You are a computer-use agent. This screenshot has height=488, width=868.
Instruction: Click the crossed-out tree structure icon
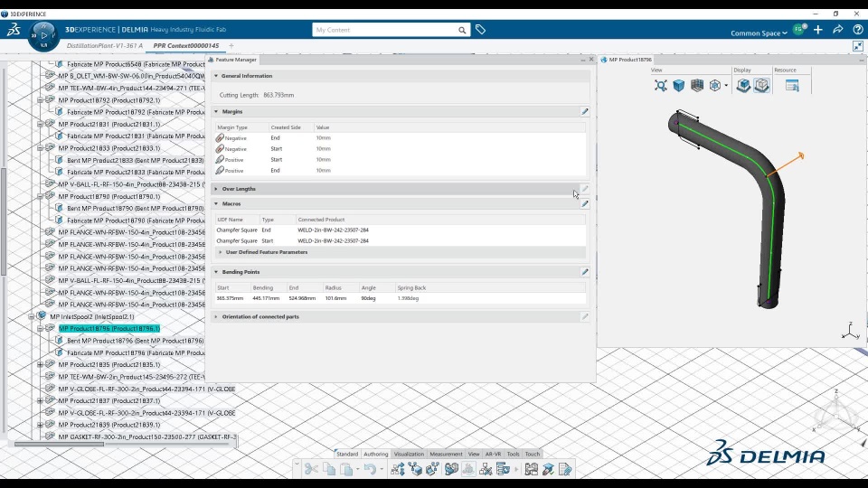coord(486,470)
